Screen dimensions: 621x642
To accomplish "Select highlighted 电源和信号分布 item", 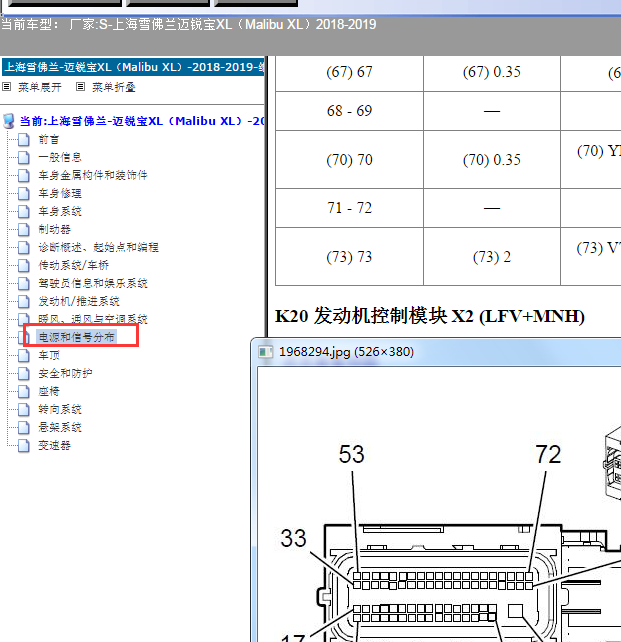I will 77,337.
